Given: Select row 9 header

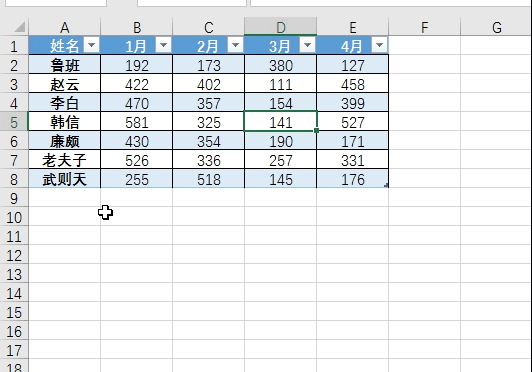Looking at the screenshot, I should pyautogui.click(x=14, y=198).
